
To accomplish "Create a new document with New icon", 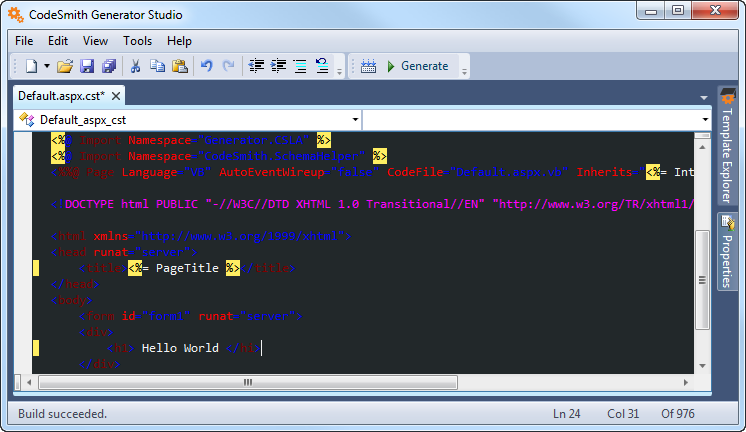I will point(31,66).
